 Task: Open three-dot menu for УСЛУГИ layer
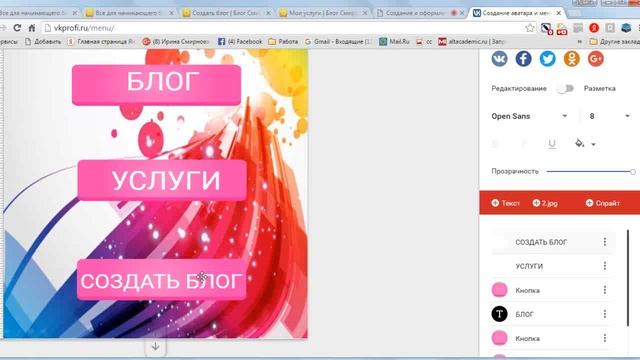[x=604, y=266]
